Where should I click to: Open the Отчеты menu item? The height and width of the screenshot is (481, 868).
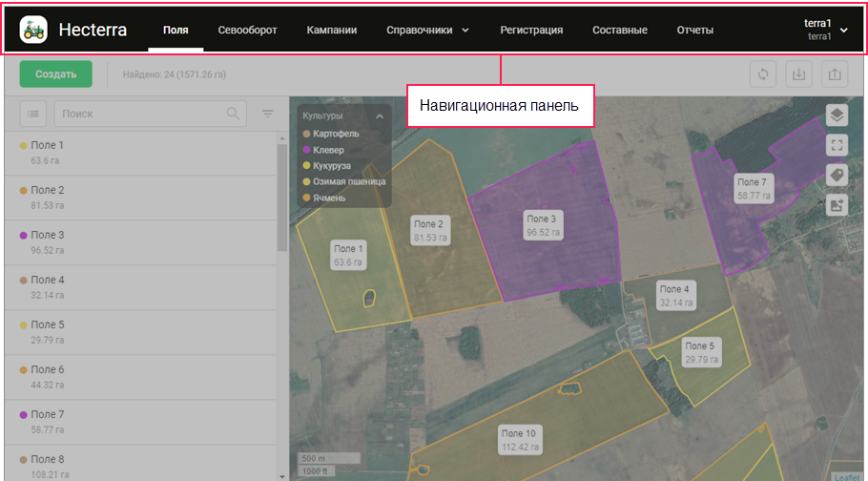click(694, 30)
